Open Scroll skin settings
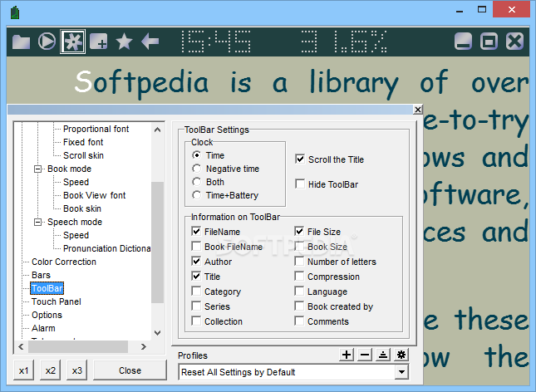The image size is (536, 392). tap(83, 155)
